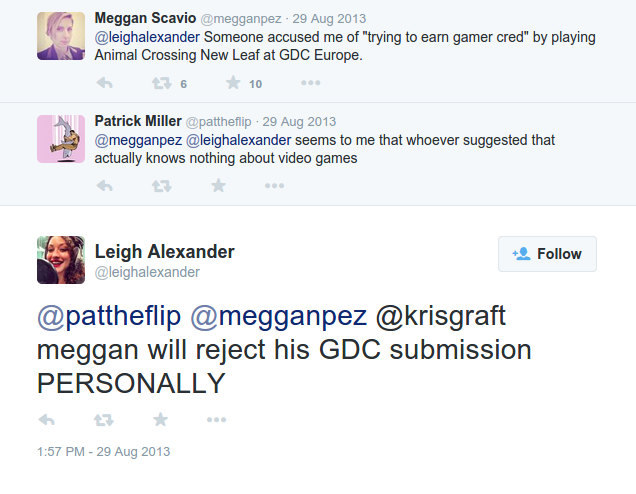Favorite Patrick Miller's tweet
The height and width of the screenshot is (494, 636).
219,185
